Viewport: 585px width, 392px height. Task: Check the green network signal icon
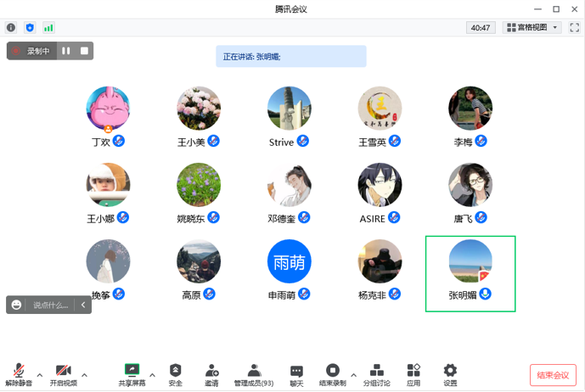click(x=48, y=28)
